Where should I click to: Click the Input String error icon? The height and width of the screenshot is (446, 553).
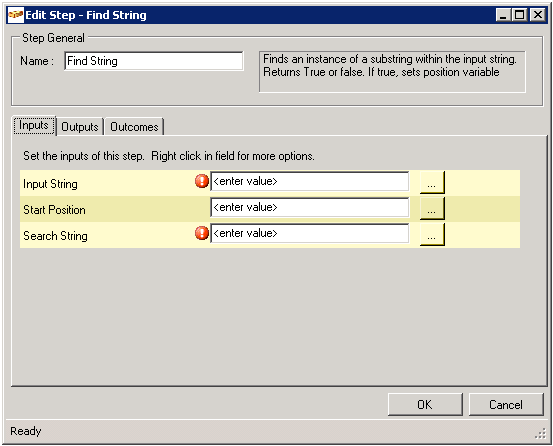(202, 181)
